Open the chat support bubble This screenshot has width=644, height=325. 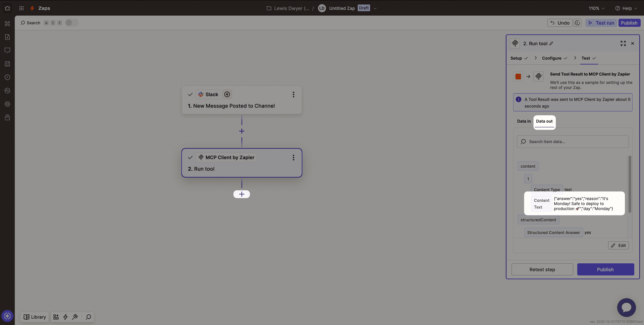click(x=626, y=307)
